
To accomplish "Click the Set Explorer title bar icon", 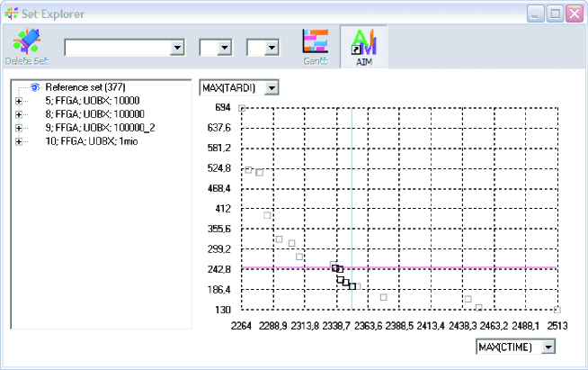I will click(12, 14).
